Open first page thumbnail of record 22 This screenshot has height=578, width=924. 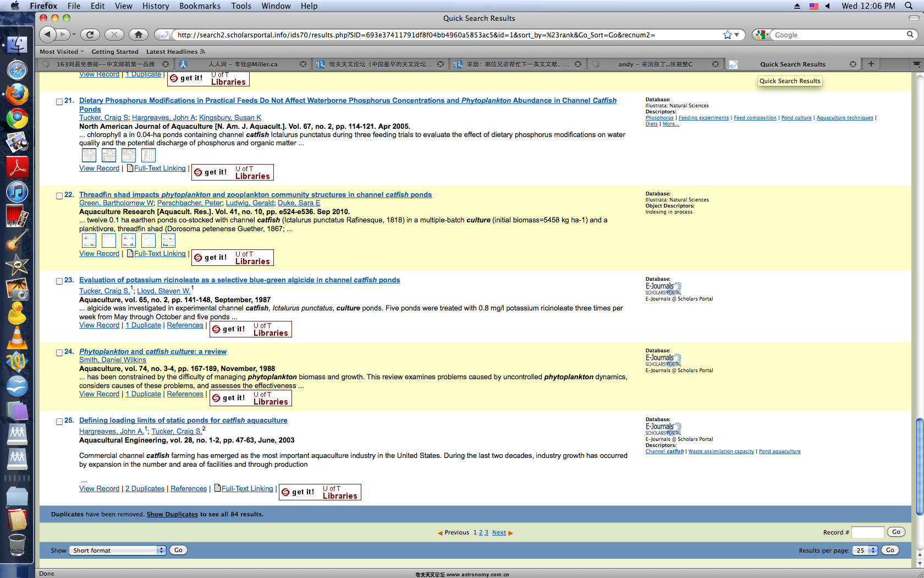point(89,241)
